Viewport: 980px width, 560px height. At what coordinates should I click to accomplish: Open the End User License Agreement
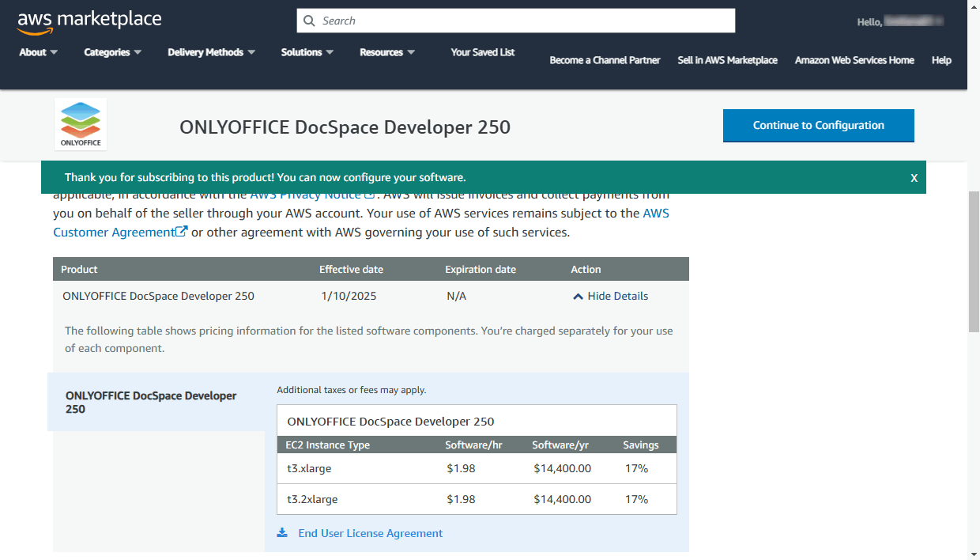(x=370, y=533)
